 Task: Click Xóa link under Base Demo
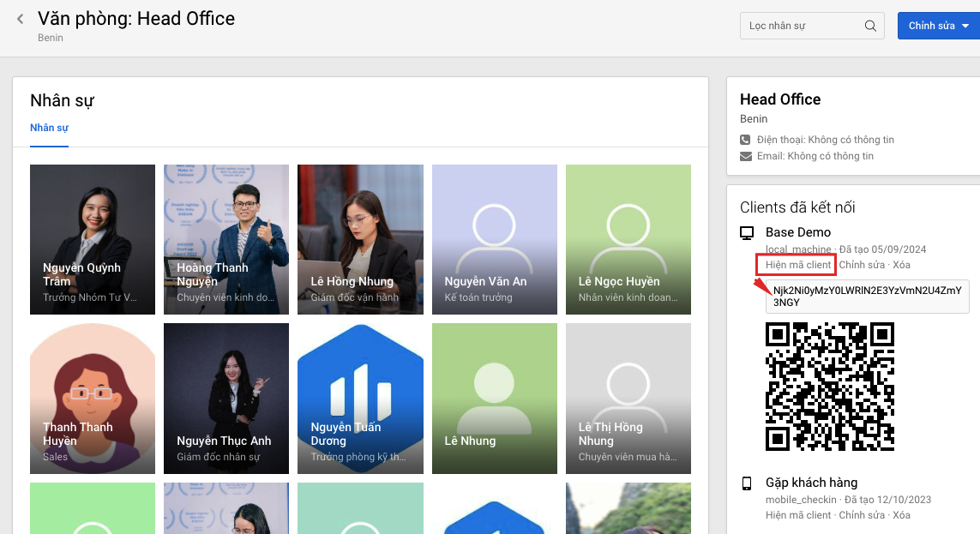901,265
